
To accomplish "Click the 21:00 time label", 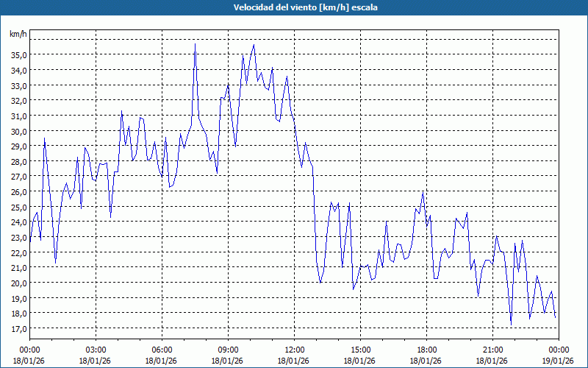I will (492, 350).
